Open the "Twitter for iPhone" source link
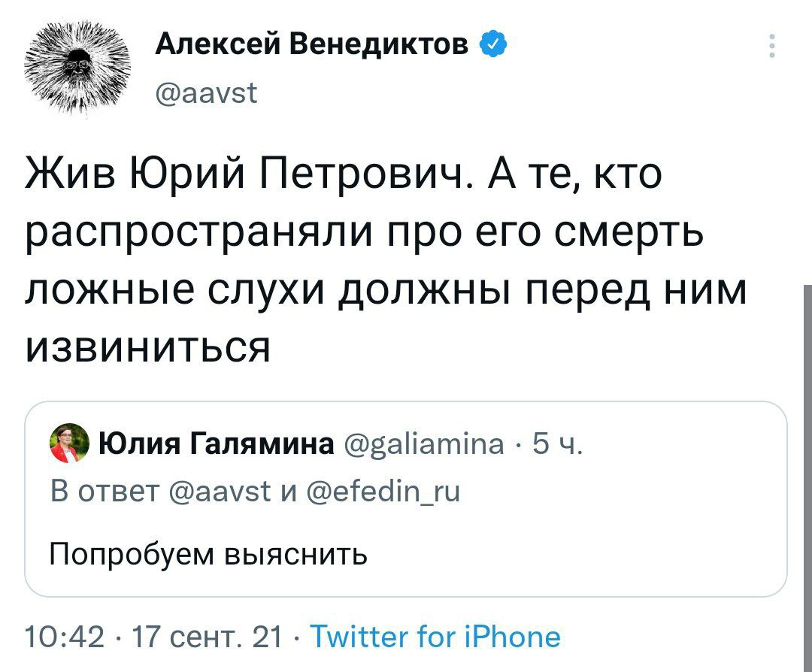Viewport: 812px width, 672px height. (435, 637)
